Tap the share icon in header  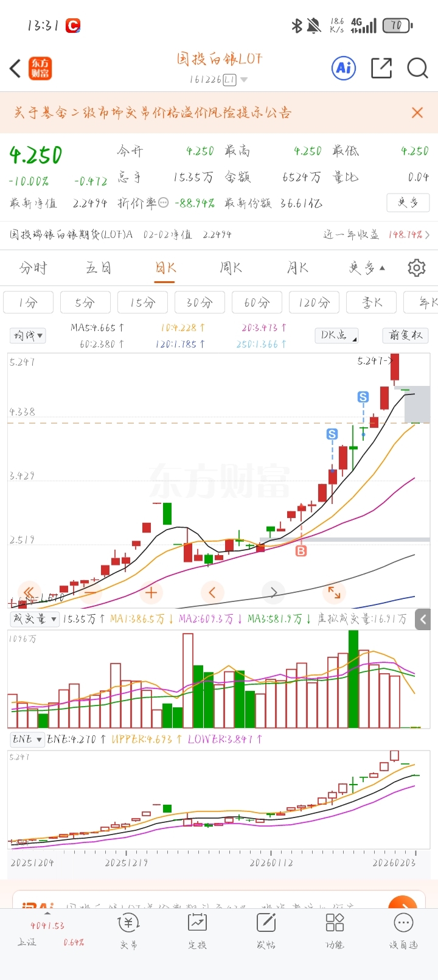(381, 68)
